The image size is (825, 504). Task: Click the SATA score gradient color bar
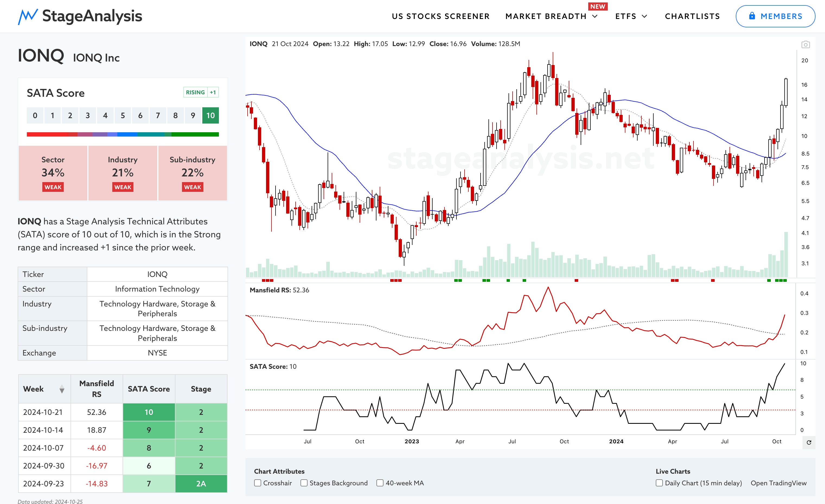pos(123,134)
